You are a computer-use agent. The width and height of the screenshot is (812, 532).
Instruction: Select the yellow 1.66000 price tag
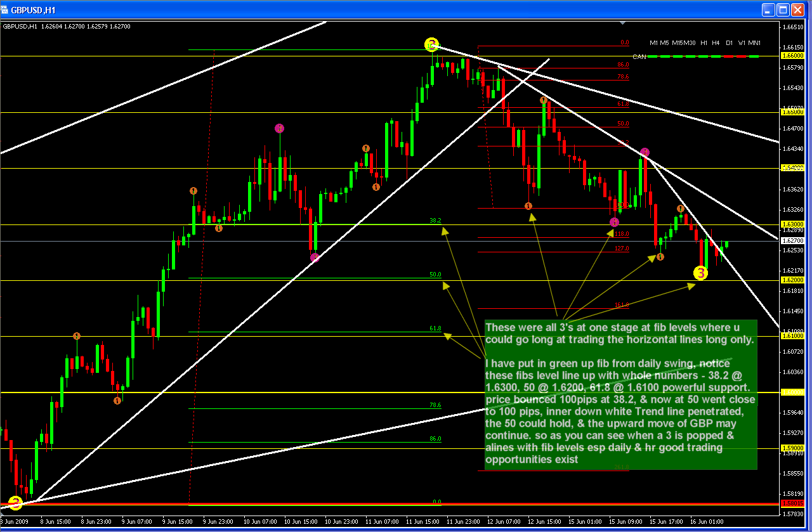tap(793, 56)
